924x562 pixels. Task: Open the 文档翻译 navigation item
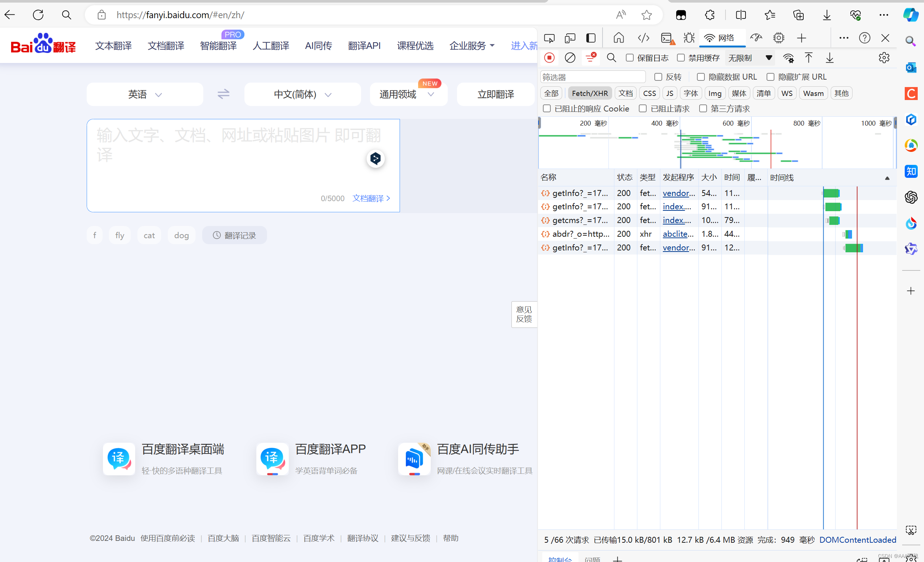166,46
